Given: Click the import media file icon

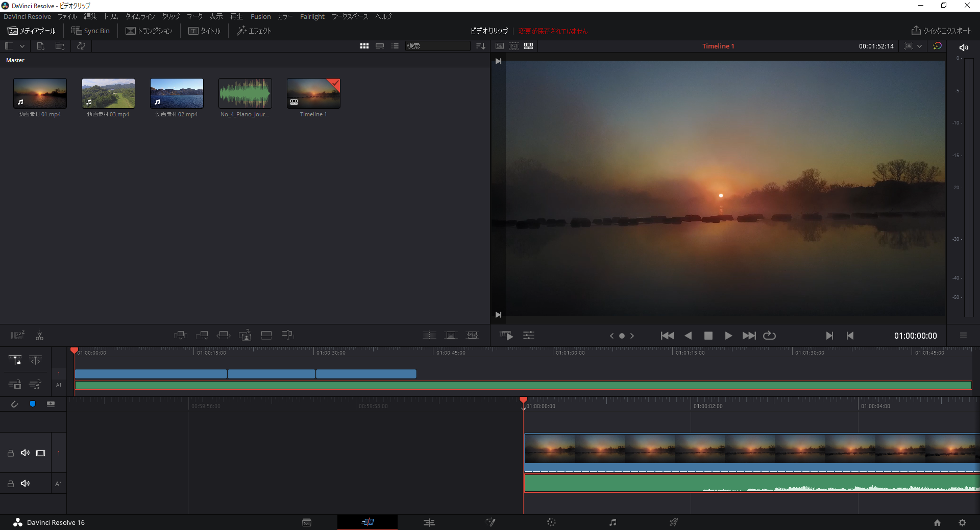Looking at the screenshot, I should [40, 46].
